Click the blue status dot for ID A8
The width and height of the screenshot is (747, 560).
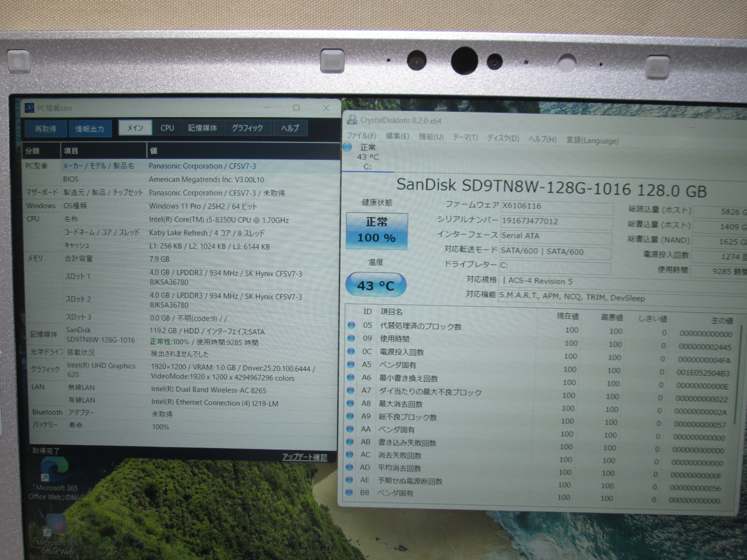coord(350,403)
